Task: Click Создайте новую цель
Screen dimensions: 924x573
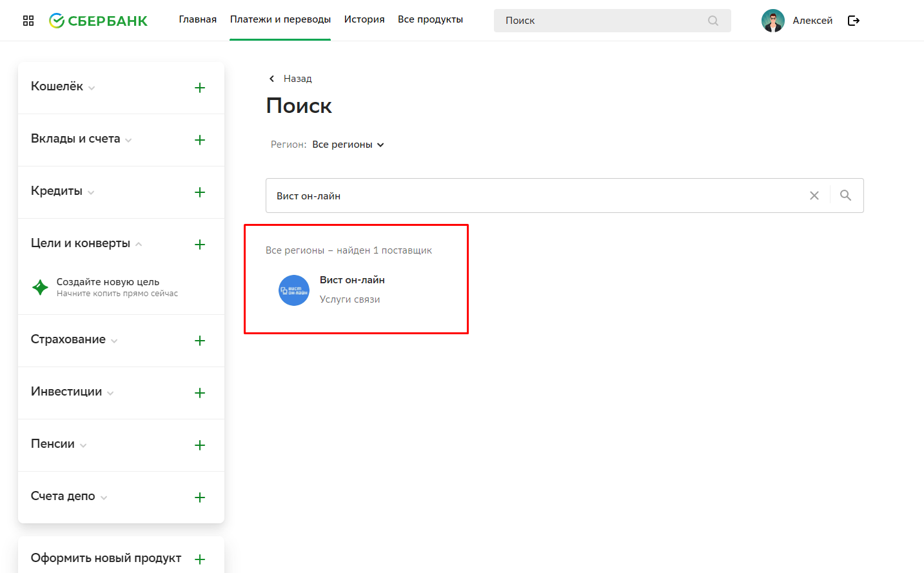Action: point(108,282)
